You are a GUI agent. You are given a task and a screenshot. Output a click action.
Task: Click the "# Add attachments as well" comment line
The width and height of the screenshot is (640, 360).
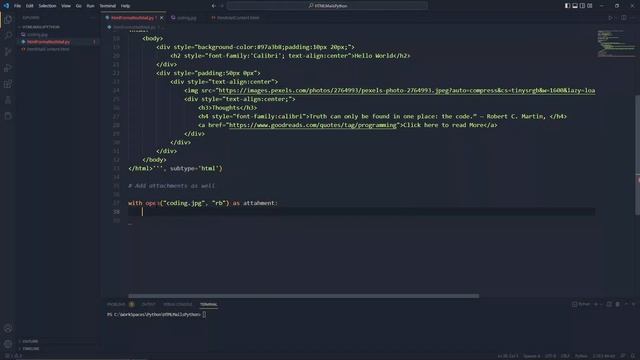pos(171,186)
